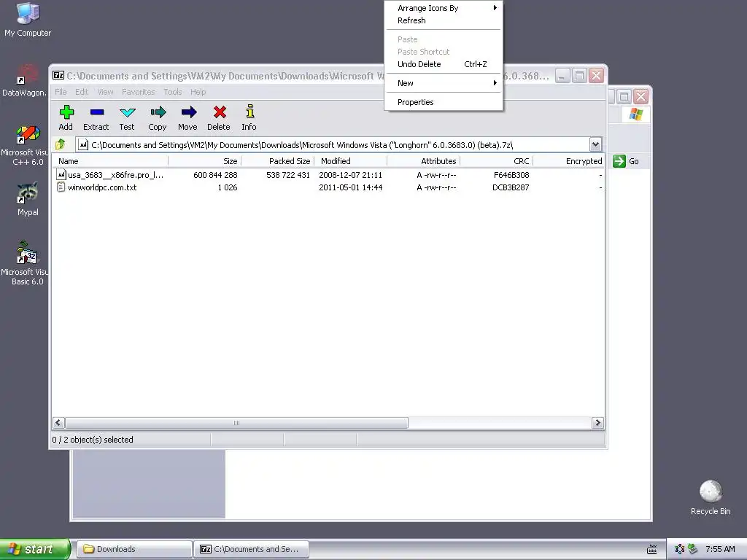Open the Favorites menu
Viewport: 747px width, 560px height.
click(138, 92)
